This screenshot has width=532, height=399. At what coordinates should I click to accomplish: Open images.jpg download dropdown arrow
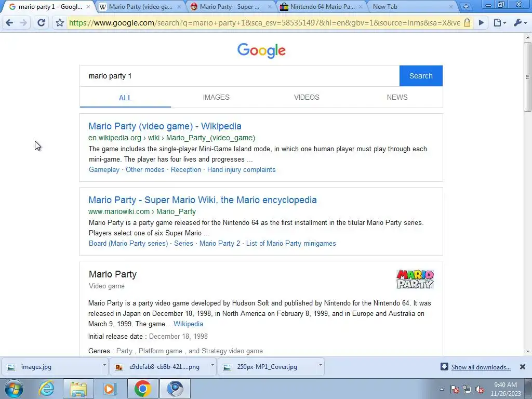[x=104, y=365]
